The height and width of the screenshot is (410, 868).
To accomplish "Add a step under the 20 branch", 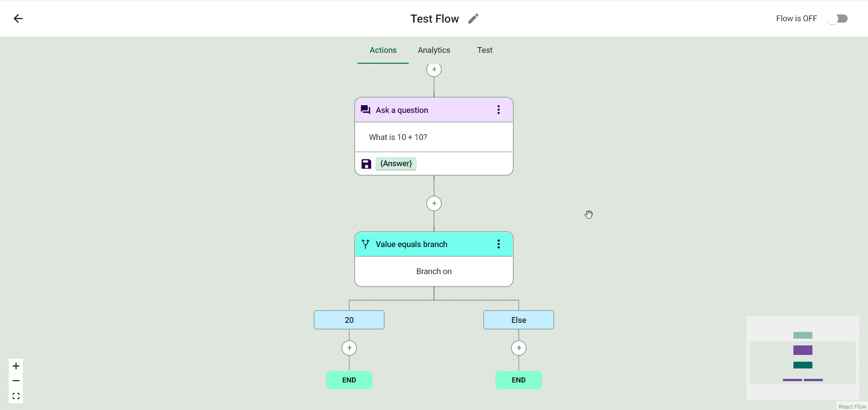I will (349, 348).
